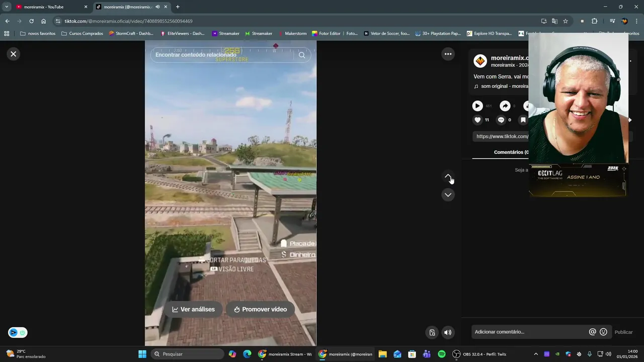Open the StormCraft - Dashb... bookmark
Screen dimensions: 644x362
click(x=131, y=34)
